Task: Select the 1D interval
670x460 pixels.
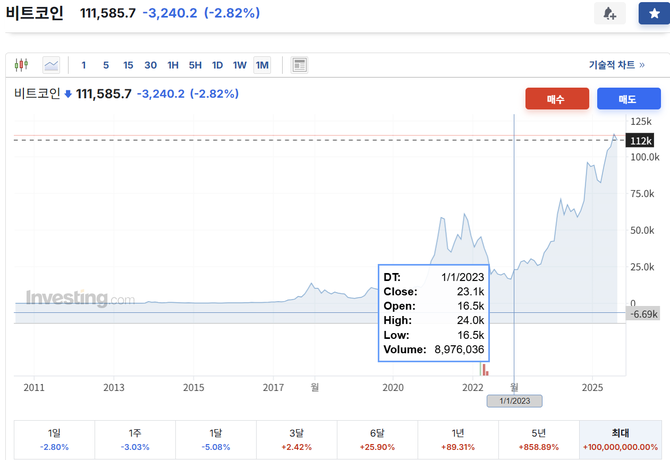Action: pos(217,65)
